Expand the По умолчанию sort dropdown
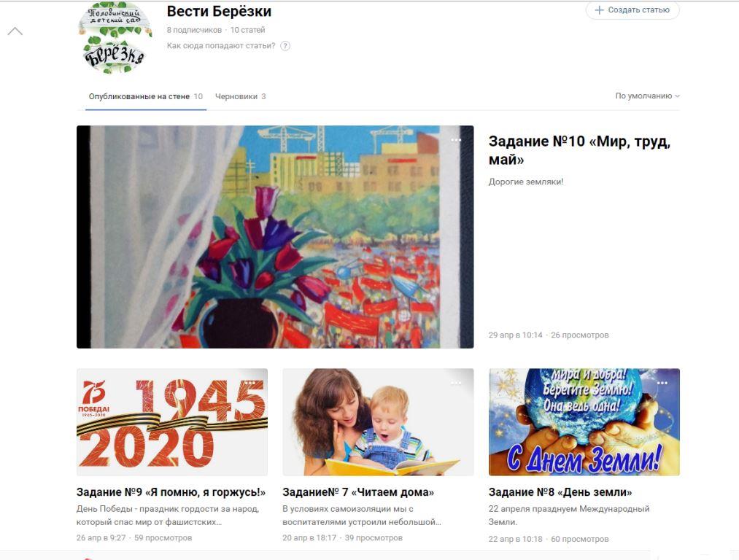This screenshot has width=739, height=560. tap(647, 96)
